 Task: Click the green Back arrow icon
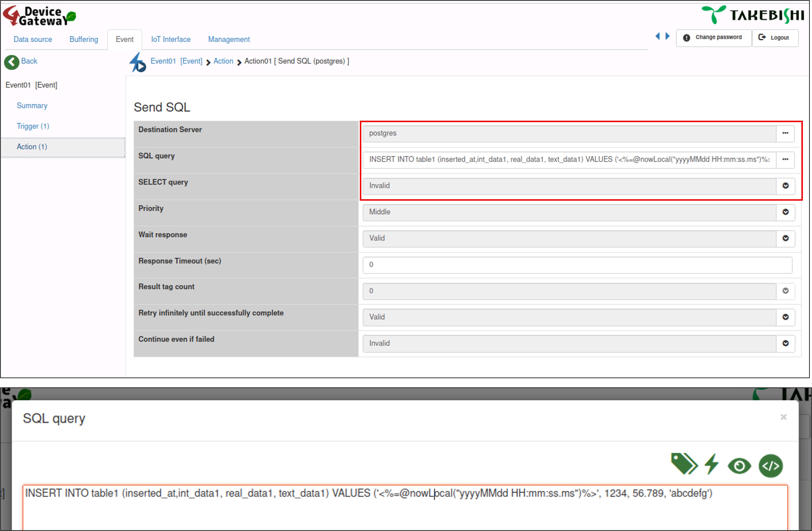12,62
